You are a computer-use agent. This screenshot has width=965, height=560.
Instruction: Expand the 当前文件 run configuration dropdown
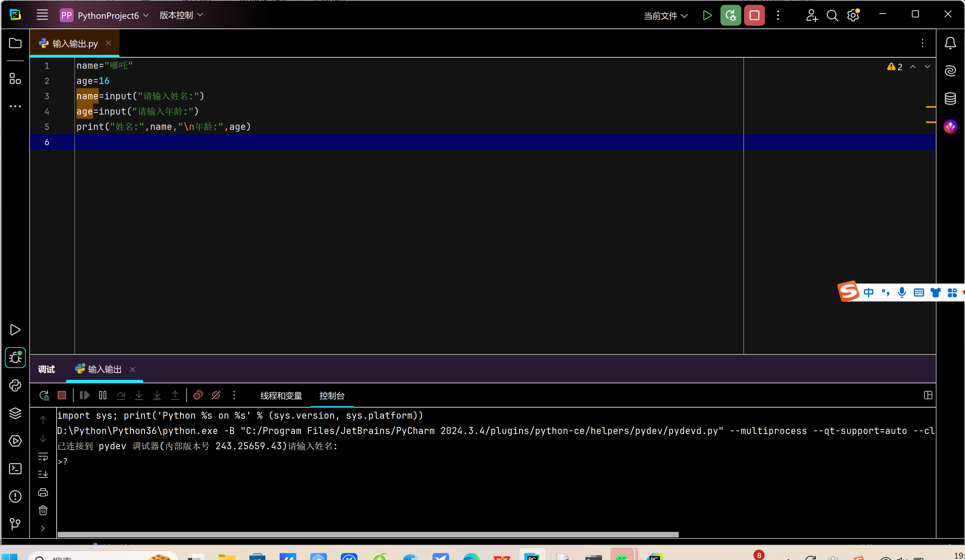(666, 16)
